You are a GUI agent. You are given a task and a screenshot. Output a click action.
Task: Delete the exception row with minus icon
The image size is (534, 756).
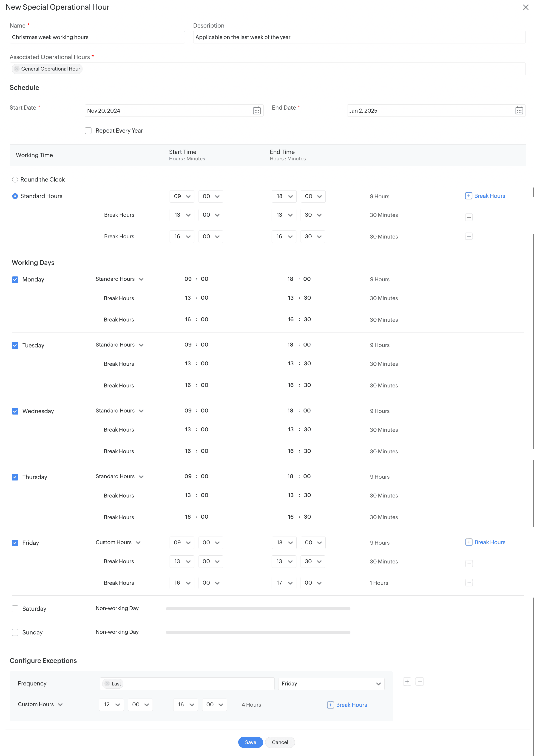pos(419,682)
